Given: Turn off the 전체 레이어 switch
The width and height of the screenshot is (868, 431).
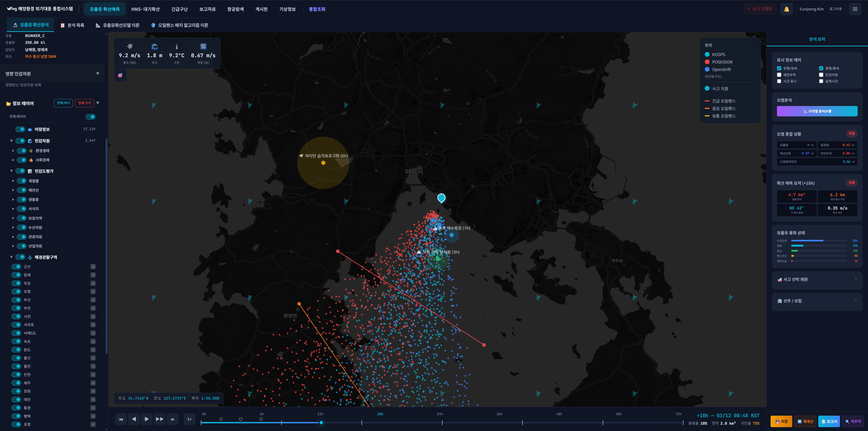Looking at the screenshot, I should tap(91, 117).
